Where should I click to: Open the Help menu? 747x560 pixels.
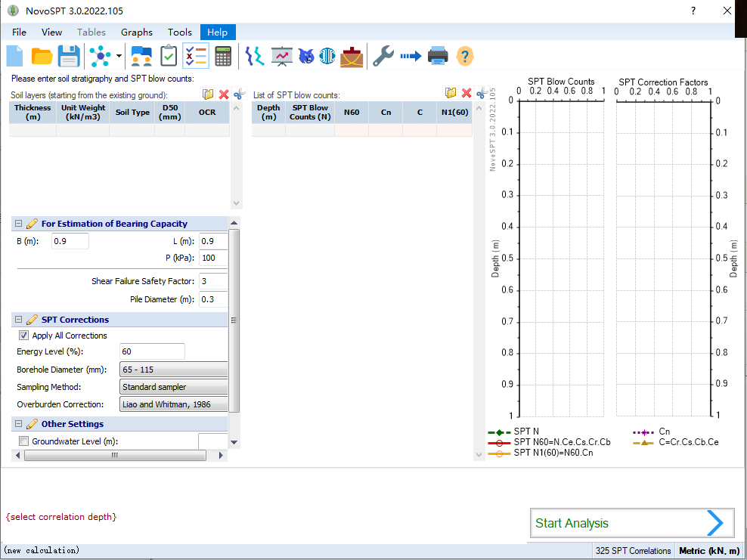coord(217,32)
